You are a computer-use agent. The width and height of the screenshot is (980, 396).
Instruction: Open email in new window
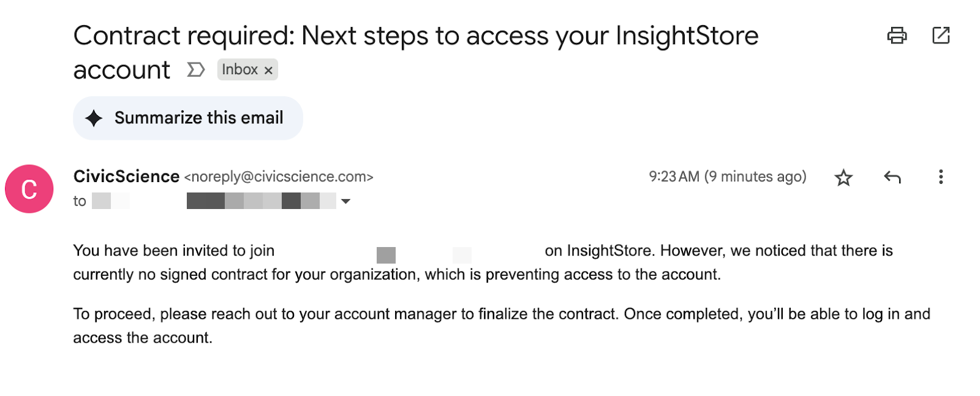tap(941, 36)
